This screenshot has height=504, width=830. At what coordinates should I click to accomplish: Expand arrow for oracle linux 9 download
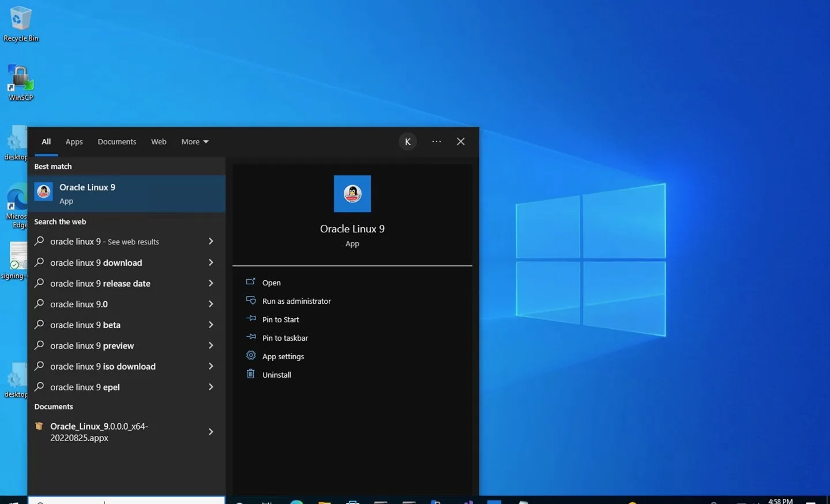(211, 262)
